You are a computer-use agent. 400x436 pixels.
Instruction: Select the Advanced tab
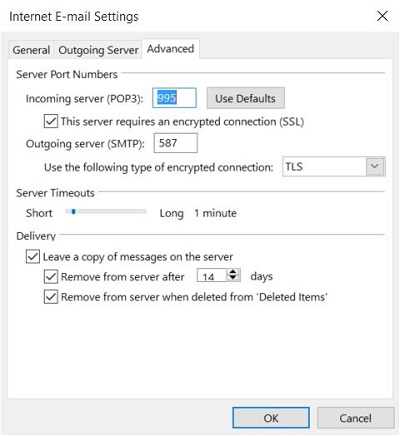coord(170,49)
